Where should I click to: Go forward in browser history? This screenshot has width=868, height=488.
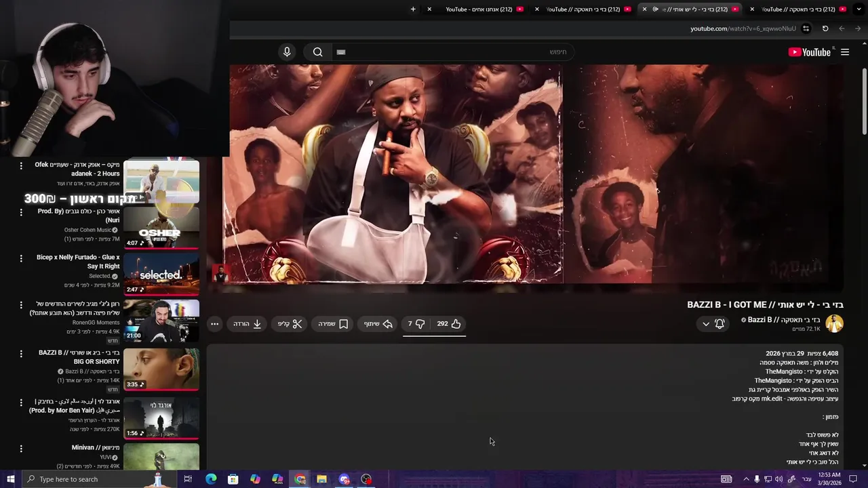click(x=842, y=28)
